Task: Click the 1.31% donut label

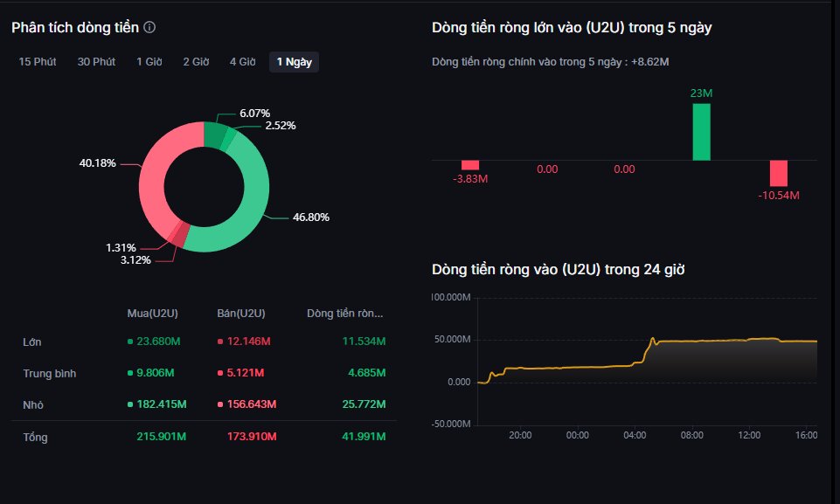Action: [121, 248]
